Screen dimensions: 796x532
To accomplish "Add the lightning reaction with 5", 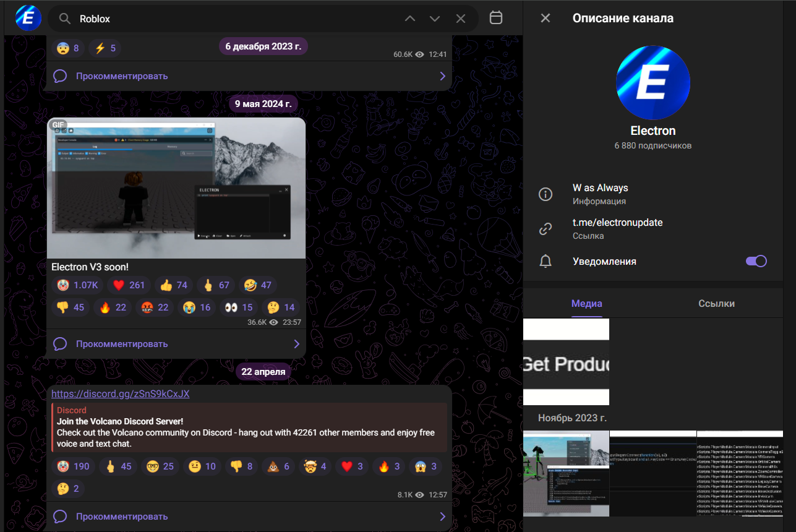I will click(x=105, y=48).
